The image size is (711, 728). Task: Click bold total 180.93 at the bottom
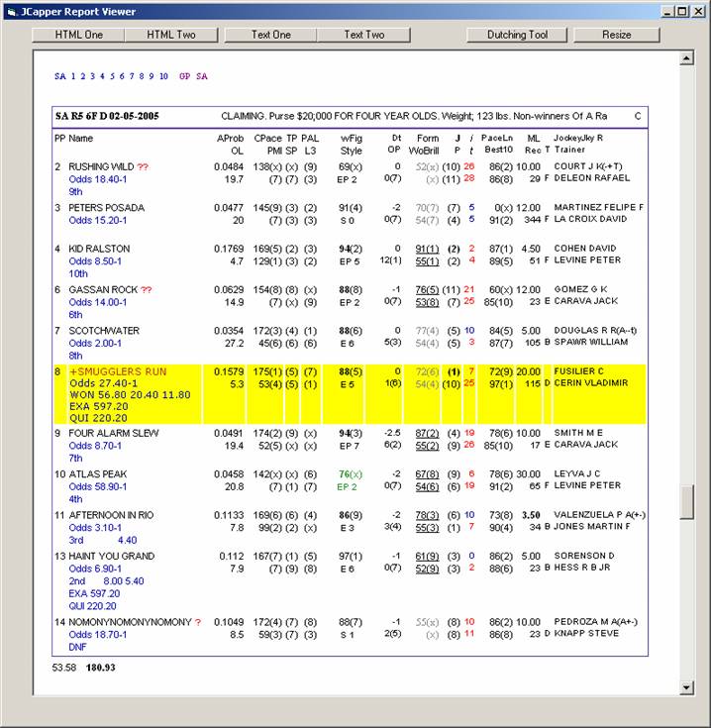coord(101,668)
